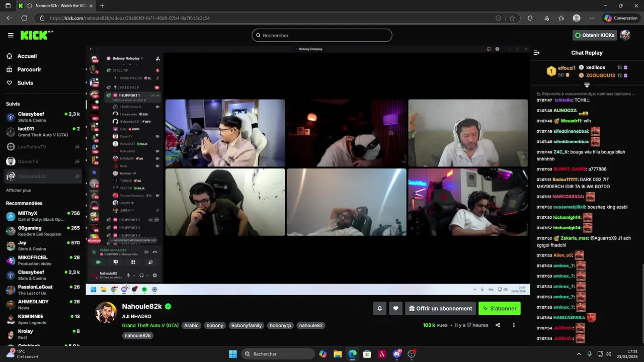Select the nahoule82 tag
Viewport: 644px width, 362px height.
(x=311, y=325)
